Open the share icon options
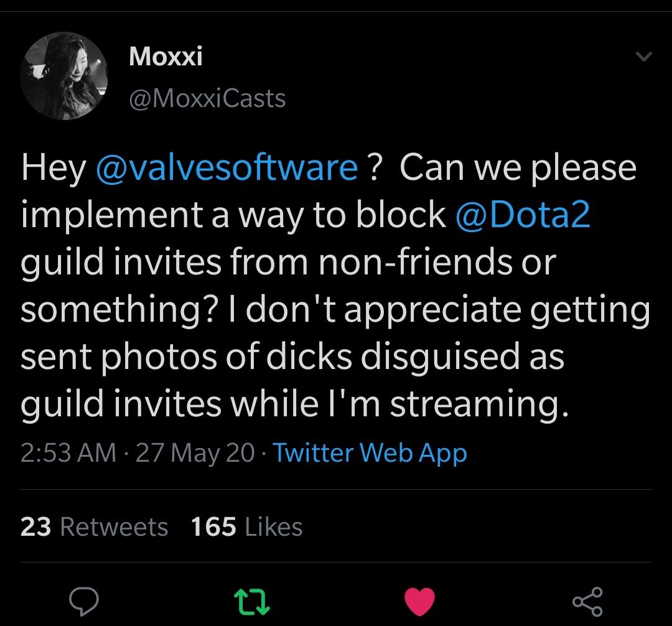This screenshot has width=672, height=626. click(x=587, y=601)
